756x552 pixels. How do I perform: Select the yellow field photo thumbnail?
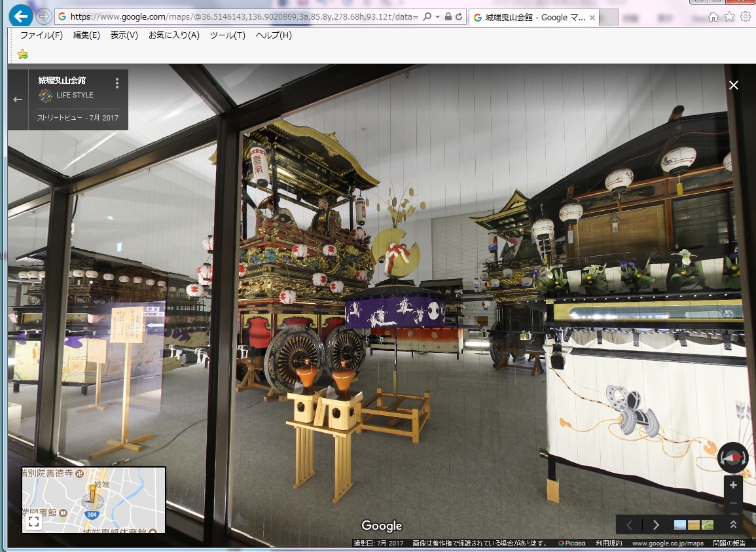(x=693, y=524)
